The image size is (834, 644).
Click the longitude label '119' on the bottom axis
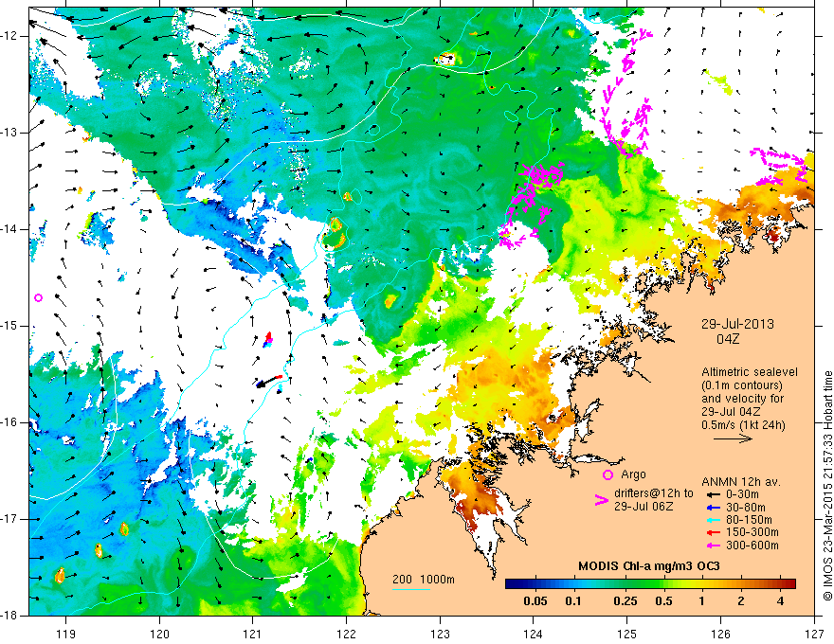[66, 634]
